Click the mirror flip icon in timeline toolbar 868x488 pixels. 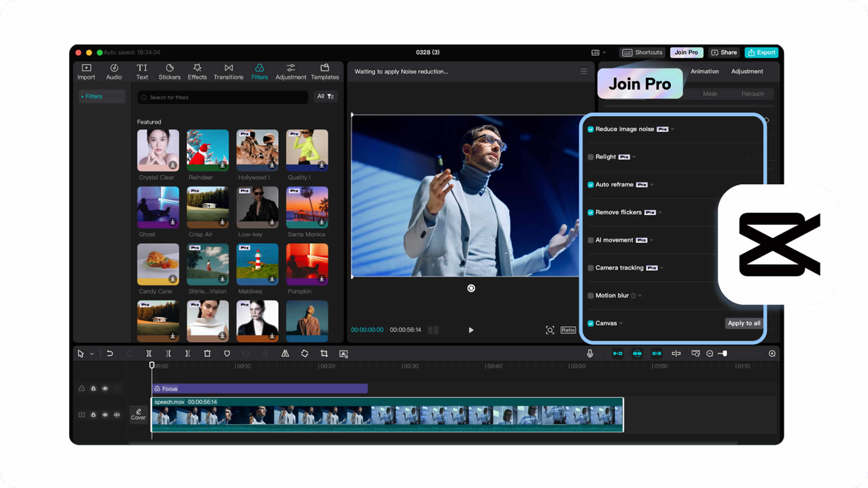pos(285,354)
